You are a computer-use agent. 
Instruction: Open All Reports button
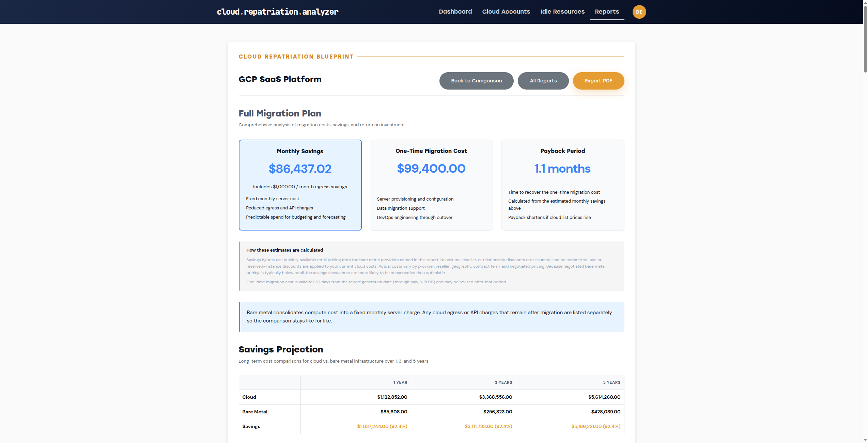pyautogui.click(x=543, y=81)
